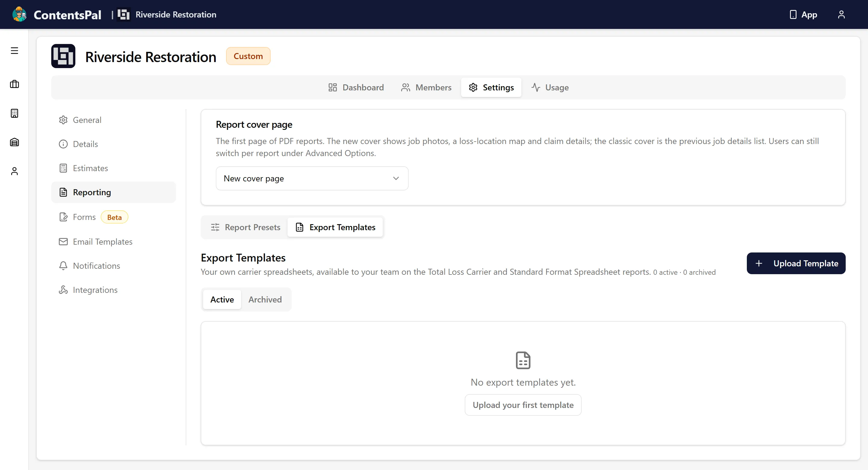Click the cover page dropdown chevron
The width and height of the screenshot is (868, 470).
click(x=396, y=178)
